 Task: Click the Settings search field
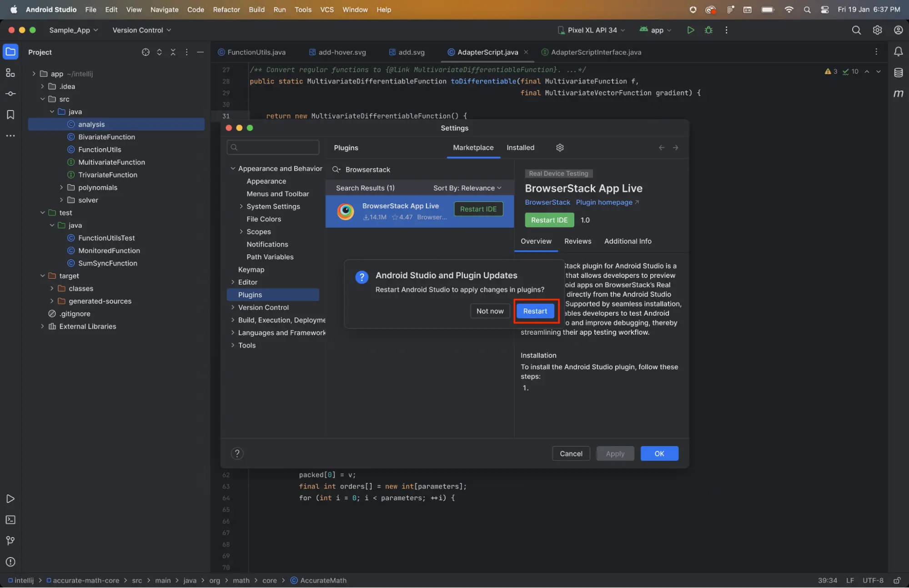pos(273,147)
